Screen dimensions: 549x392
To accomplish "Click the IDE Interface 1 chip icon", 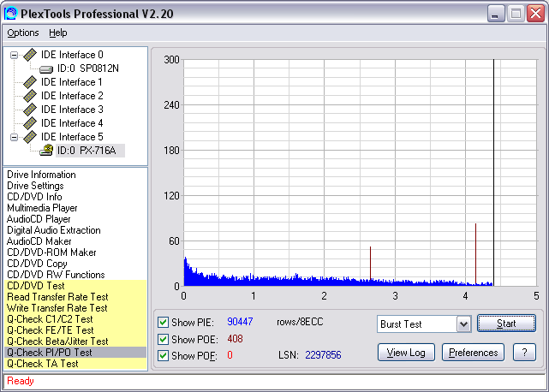I will [30, 82].
